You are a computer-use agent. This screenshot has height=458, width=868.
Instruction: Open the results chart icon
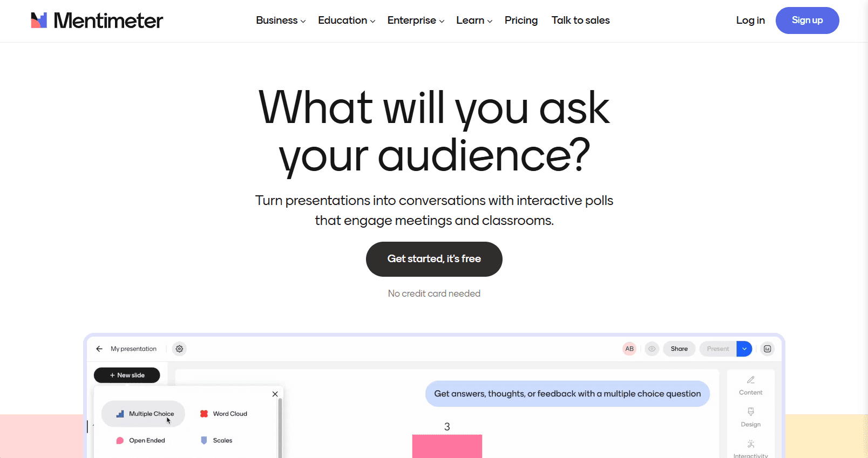(767, 349)
